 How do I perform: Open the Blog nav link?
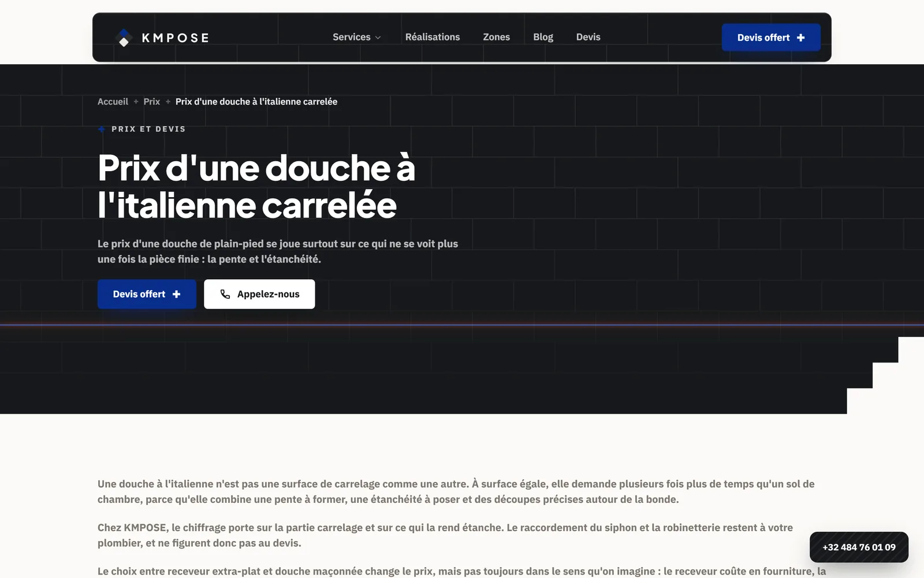543,37
